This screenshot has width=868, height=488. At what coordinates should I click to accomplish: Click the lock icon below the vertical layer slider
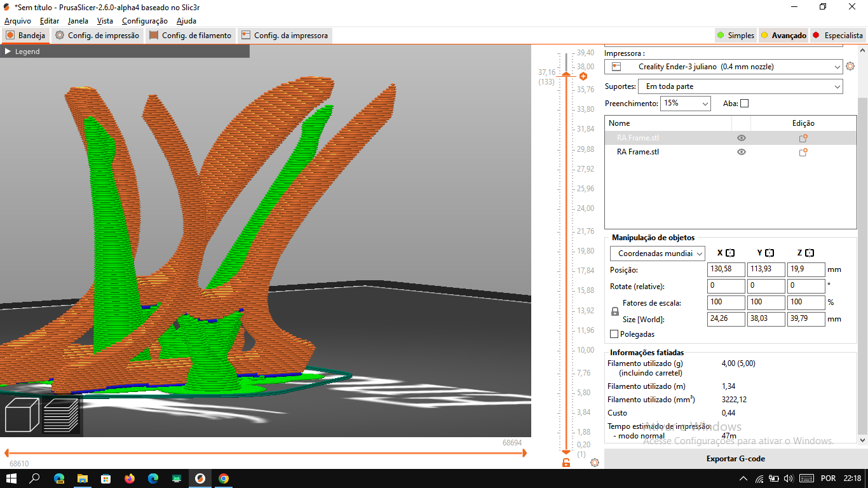(566, 463)
